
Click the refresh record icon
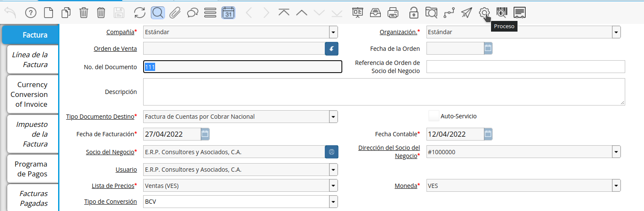pyautogui.click(x=140, y=13)
